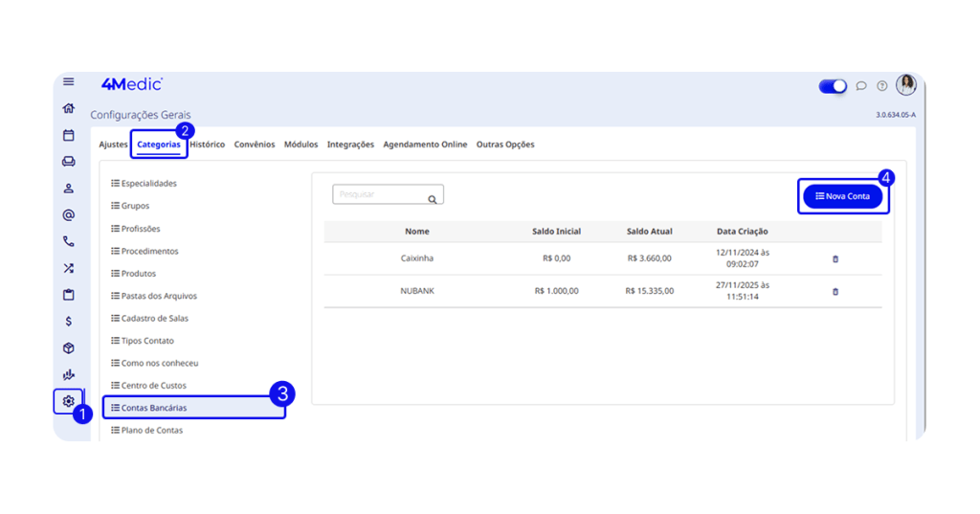Screen dimensions: 980x514
Task: Click the Nova Conta button
Action: pyautogui.click(x=842, y=196)
